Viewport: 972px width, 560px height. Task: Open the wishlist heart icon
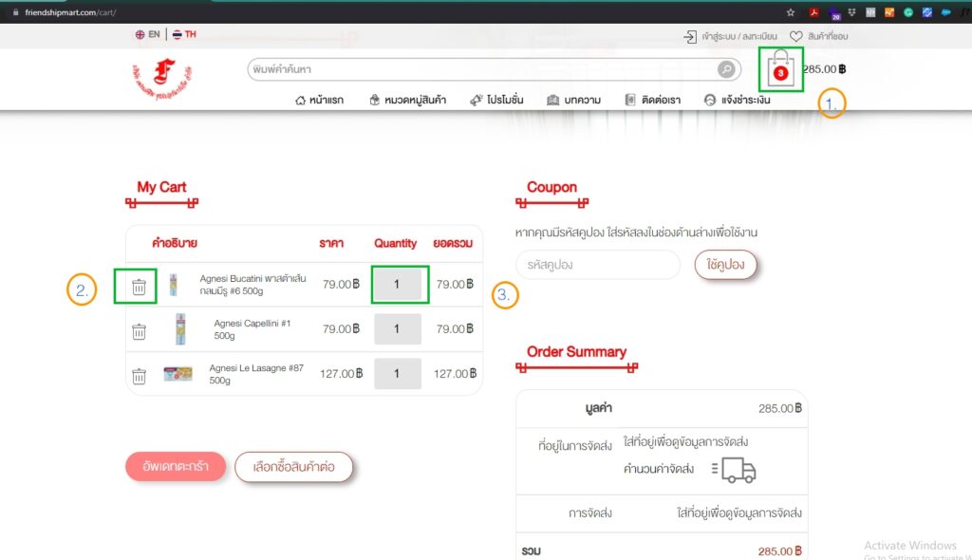795,36
